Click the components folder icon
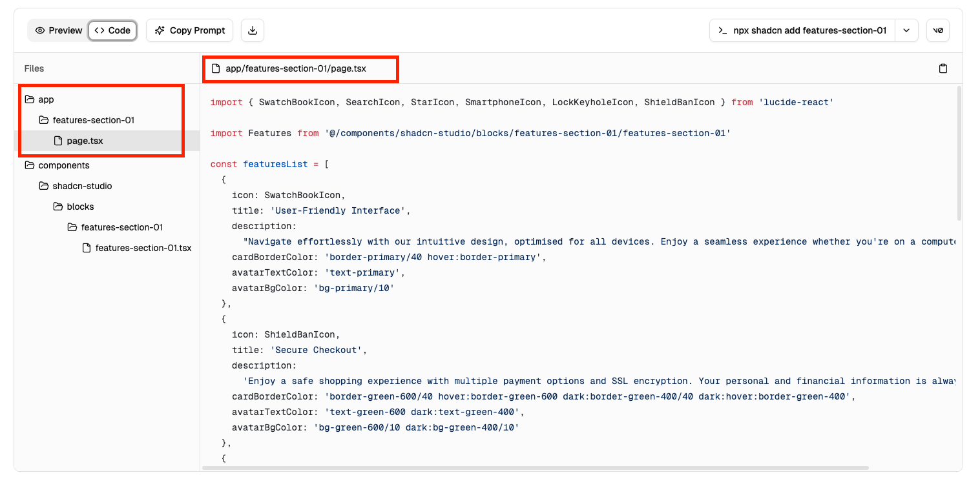This screenshot has width=980, height=486. coord(29,165)
